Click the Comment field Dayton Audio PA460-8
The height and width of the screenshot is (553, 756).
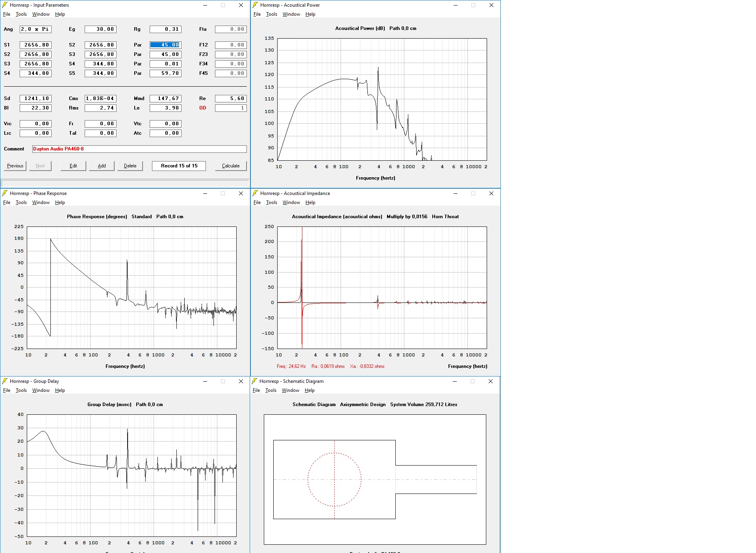[x=139, y=149]
